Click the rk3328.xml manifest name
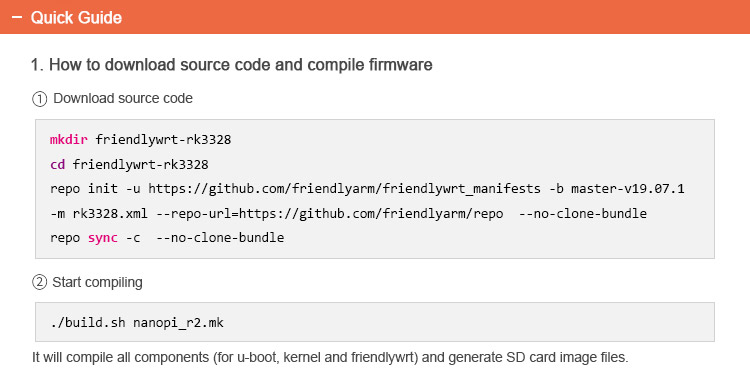The width and height of the screenshot is (750, 387). pos(110,213)
